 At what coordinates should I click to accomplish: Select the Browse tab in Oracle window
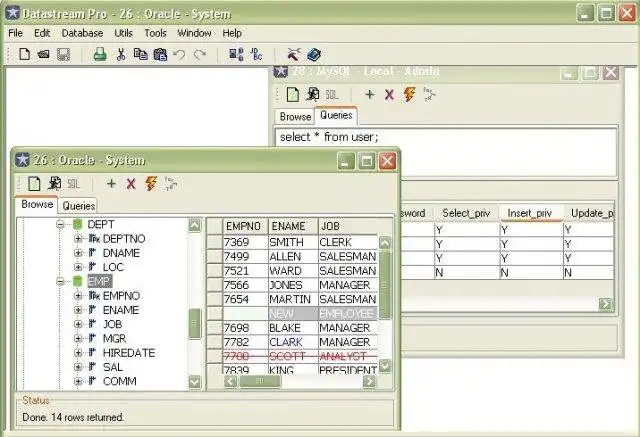(x=37, y=204)
